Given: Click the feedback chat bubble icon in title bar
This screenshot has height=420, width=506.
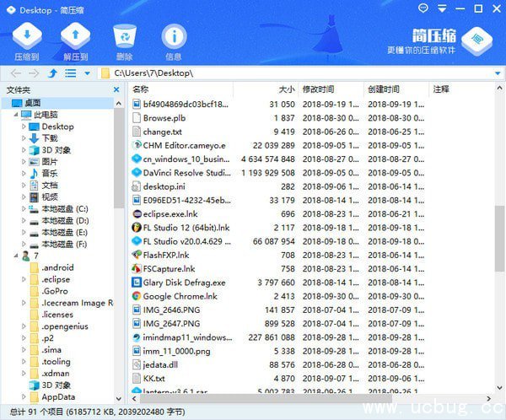Looking at the screenshot, I should click(x=423, y=8).
